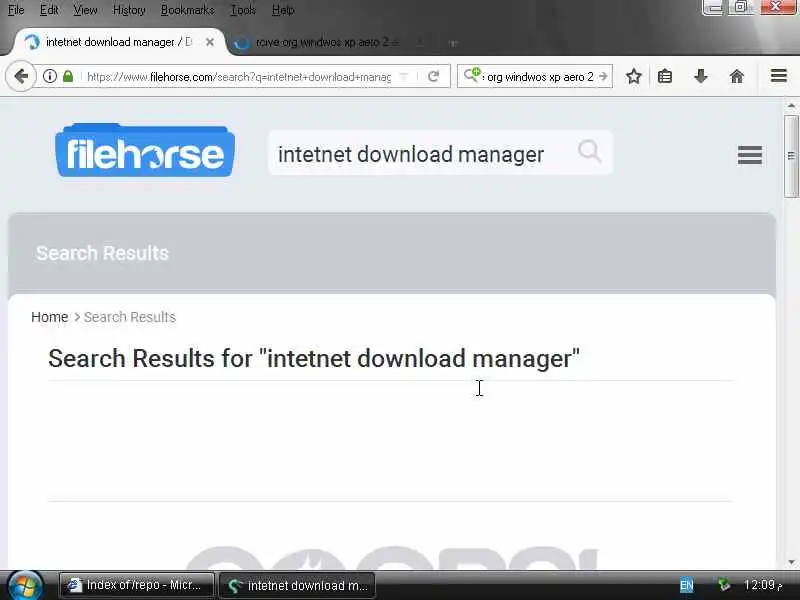800x600 pixels.
Task: Click the green padlock security icon
Action: 68,77
